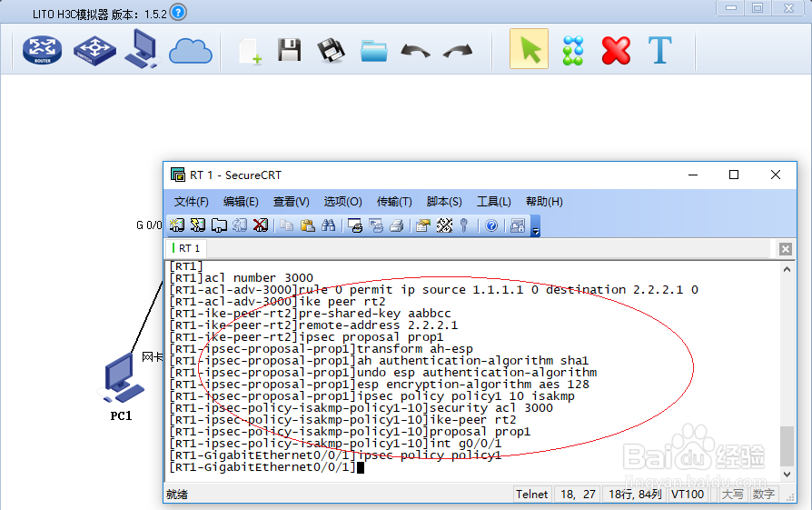Screen dimensions: 812x510
Task: Click SecureCRT Quick Connect icon
Action: click(198, 225)
